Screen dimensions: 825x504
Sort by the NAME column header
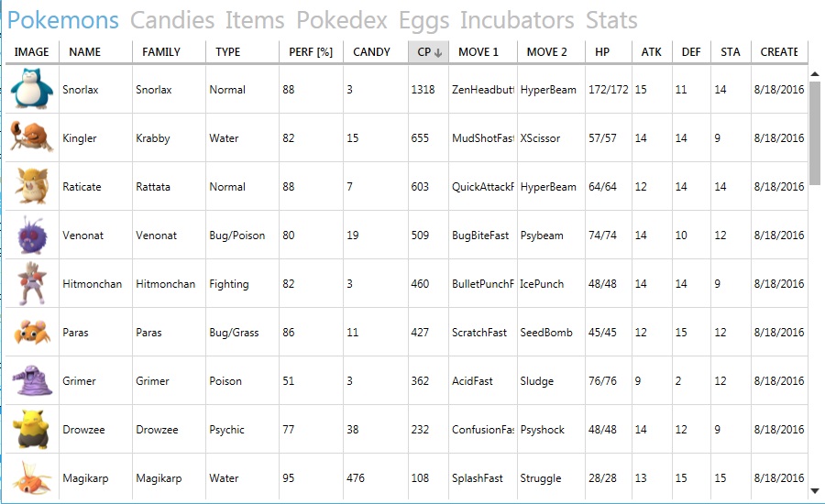point(84,52)
